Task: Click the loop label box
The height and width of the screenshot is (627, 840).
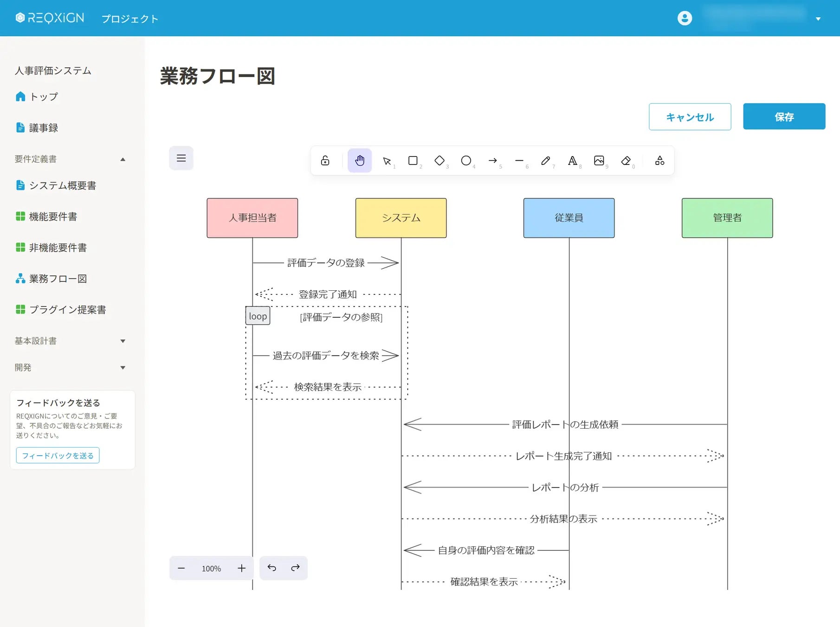Action: point(258,316)
